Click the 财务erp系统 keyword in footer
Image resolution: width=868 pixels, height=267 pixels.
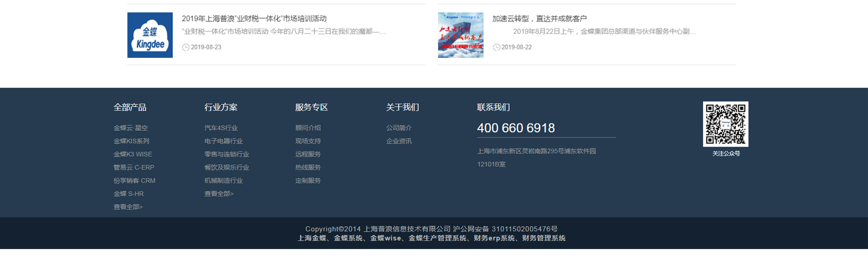click(x=494, y=238)
